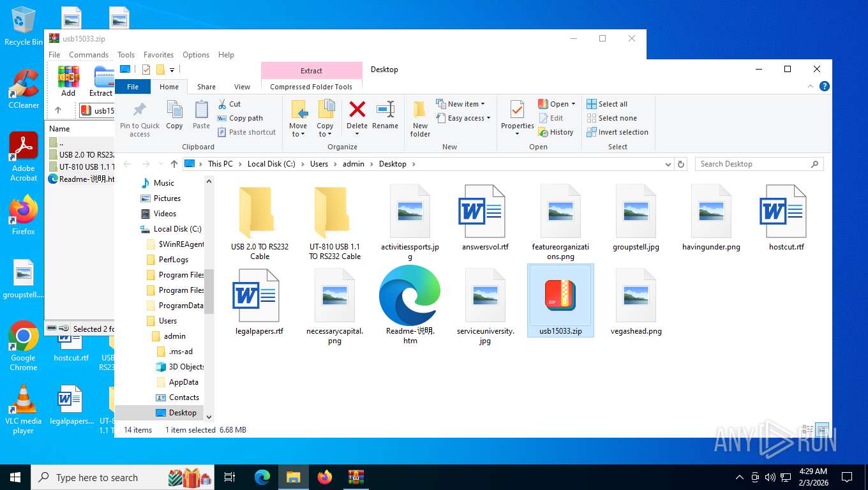Click Select all in ribbon
Screen dimensions: 868x490
click(x=607, y=104)
